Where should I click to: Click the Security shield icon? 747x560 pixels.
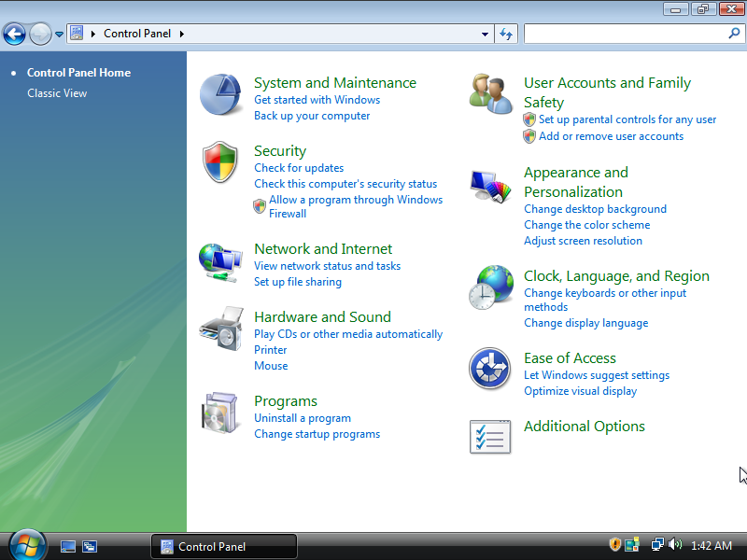pyautogui.click(x=220, y=162)
